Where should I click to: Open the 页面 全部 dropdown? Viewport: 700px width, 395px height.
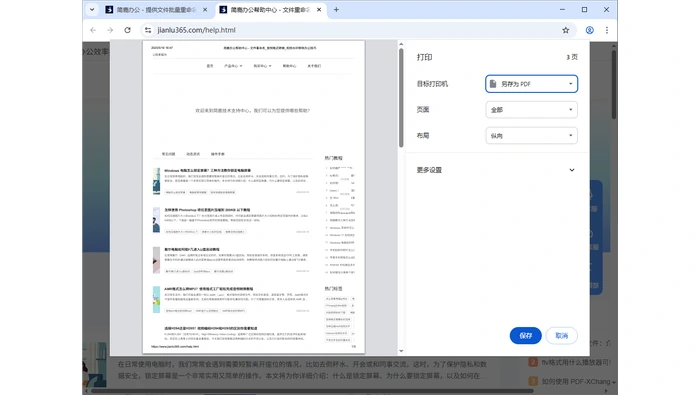pos(531,110)
